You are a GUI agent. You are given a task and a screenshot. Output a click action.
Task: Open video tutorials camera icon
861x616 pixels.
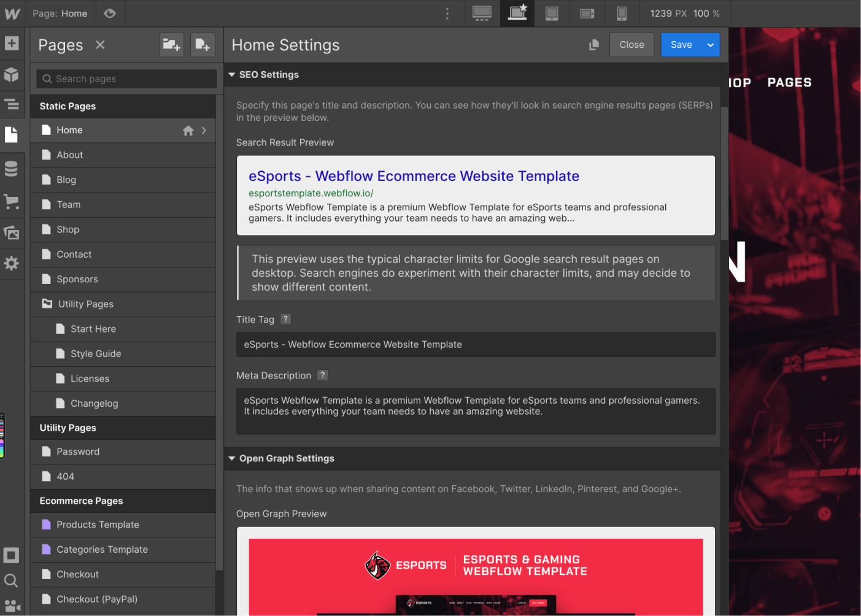[x=12, y=606]
